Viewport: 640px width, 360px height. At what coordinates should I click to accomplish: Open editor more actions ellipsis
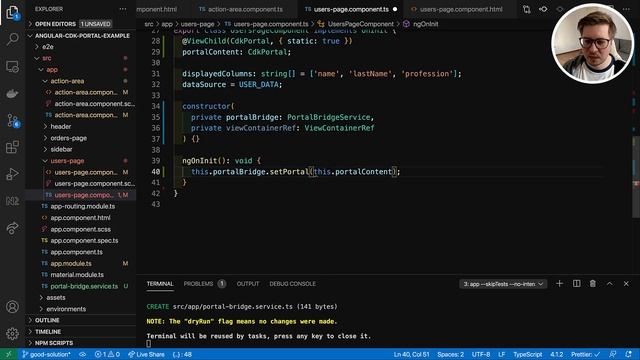(627, 9)
